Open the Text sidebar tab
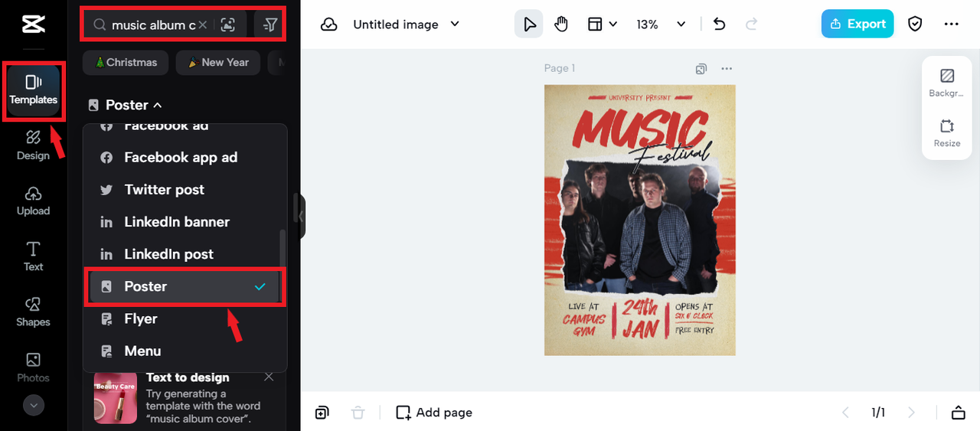The image size is (980, 431). coord(33,257)
